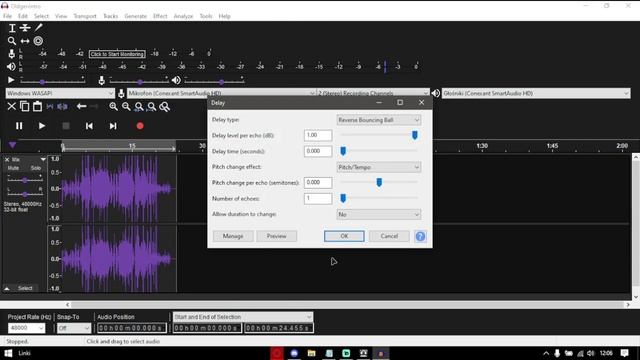Solo the audio track
640x360 pixels.
(x=36, y=168)
